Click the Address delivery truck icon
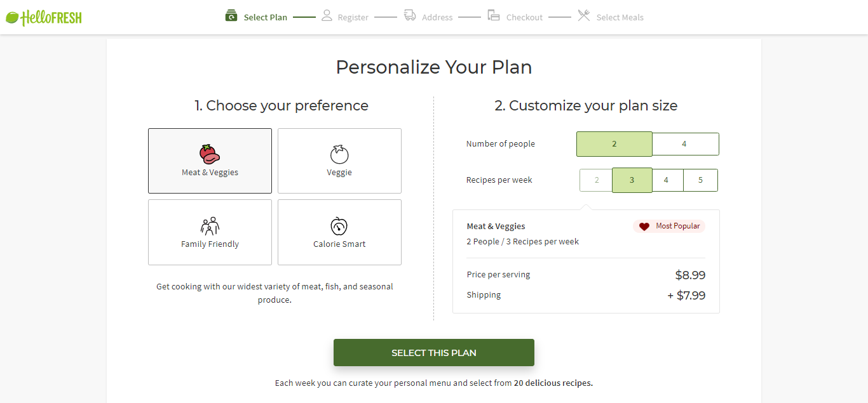 [410, 15]
